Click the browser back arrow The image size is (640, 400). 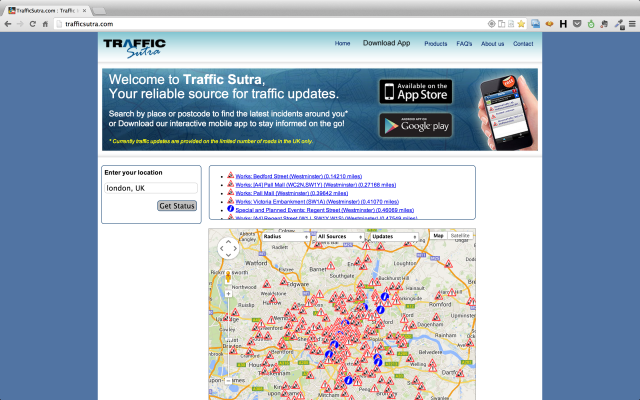click(7, 24)
